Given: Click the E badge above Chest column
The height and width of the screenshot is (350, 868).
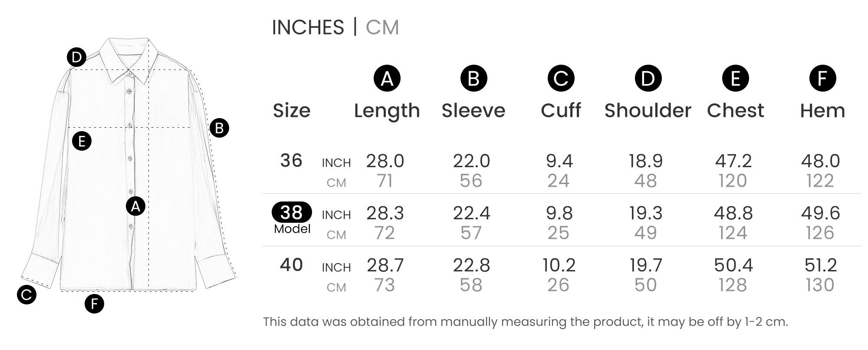Looking at the screenshot, I should coord(735,79).
